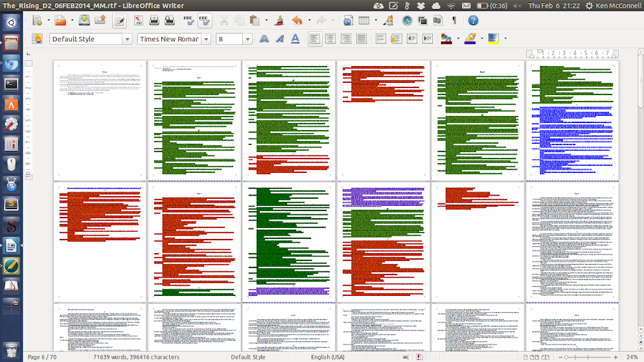This screenshot has height=362, width=644.
Task: Justify the paragraph text
Action: click(x=362, y=39)
